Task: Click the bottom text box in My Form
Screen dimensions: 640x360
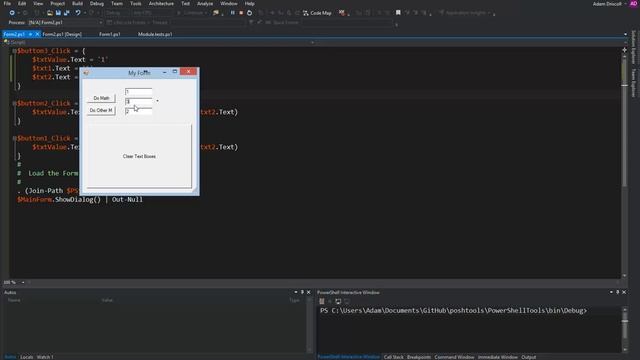Action: tap(139, 111)
